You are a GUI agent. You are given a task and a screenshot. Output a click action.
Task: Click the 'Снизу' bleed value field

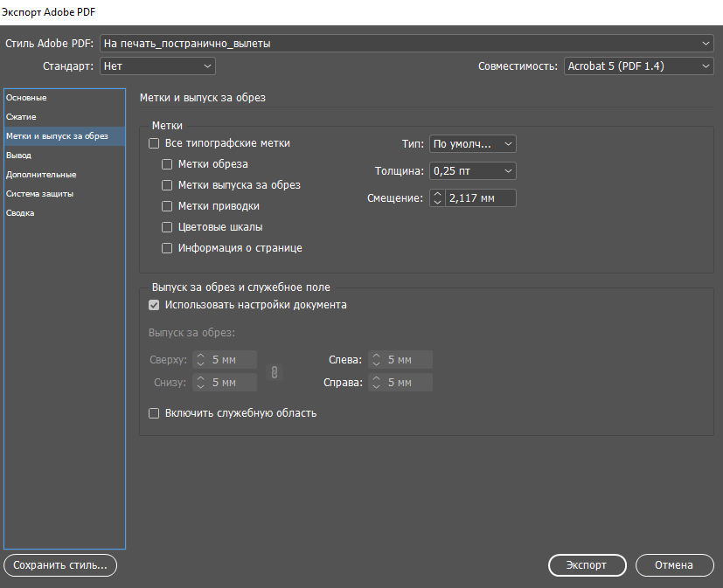(x=232, y=383)
